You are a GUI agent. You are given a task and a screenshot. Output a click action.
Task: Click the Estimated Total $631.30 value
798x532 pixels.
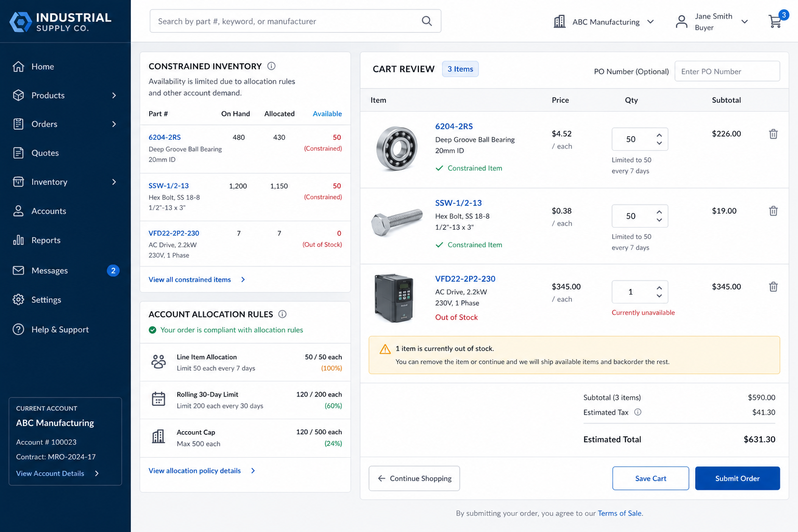pos(759,440)
